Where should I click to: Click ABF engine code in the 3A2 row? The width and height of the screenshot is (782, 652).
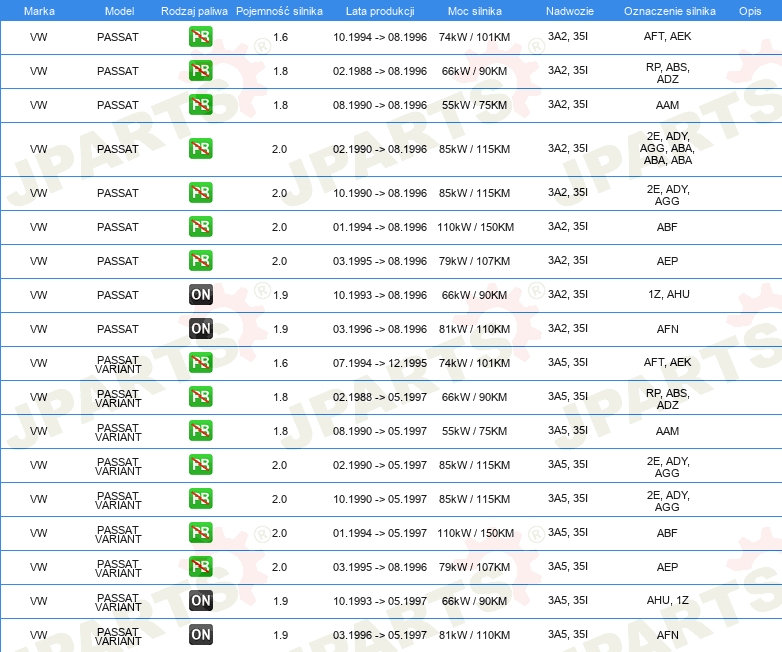tap(667, 227)
